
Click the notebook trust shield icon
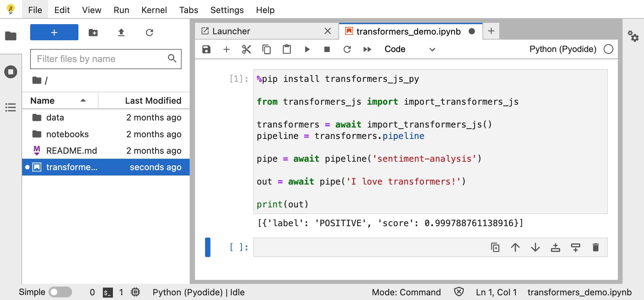459,292
